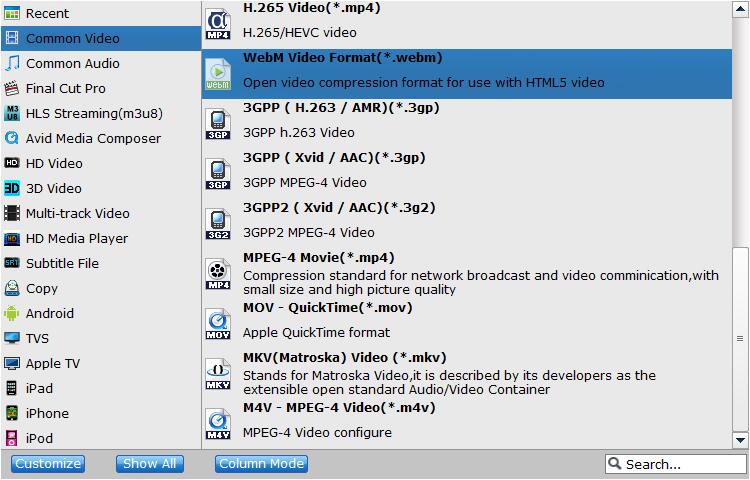The image size is (750, 480).
Task: Click the Show All button
Action: (150, 464)
